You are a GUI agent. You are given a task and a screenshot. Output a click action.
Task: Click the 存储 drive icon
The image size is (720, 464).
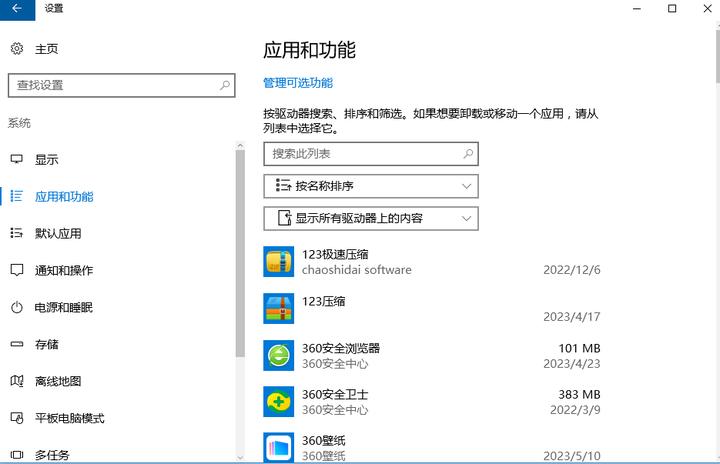pyautogui.click(x=17, y=344)
